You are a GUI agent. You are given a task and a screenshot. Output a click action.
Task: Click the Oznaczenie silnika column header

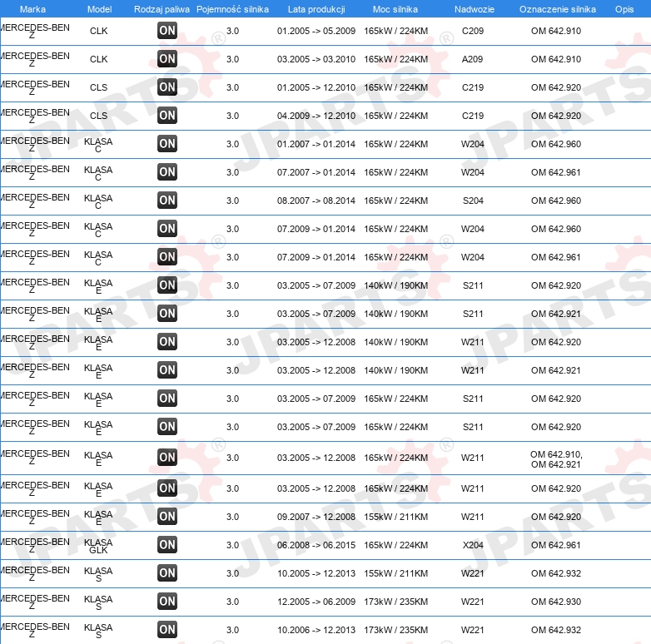558,9
